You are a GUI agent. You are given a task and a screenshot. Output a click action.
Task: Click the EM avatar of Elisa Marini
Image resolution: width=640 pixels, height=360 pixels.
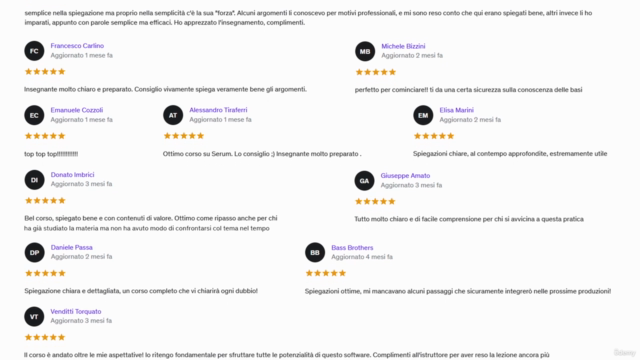[423, 115]
